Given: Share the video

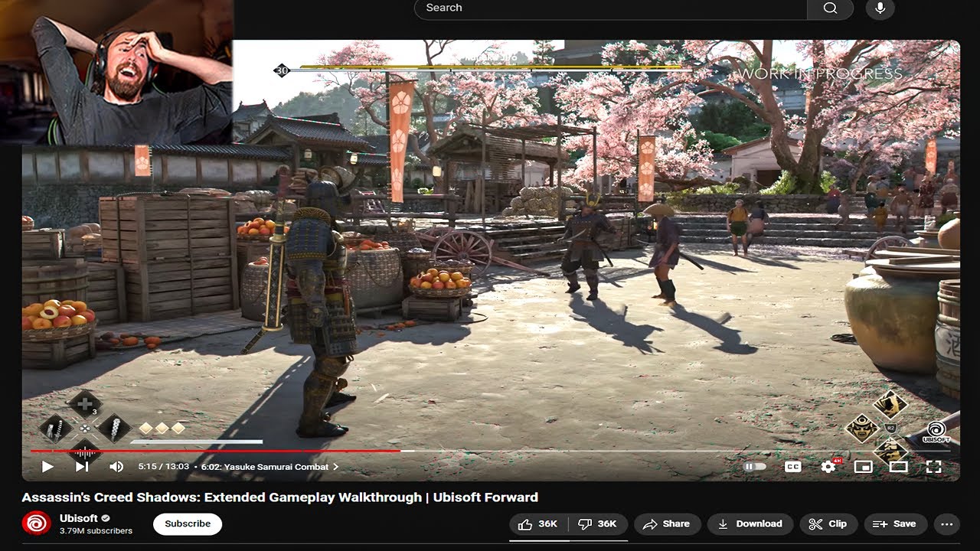Looking at the screenshot, I should click(667, 524).
